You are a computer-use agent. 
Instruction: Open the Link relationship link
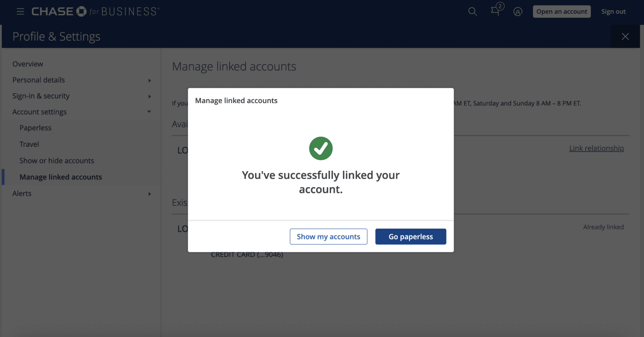[x=596, y=148]
